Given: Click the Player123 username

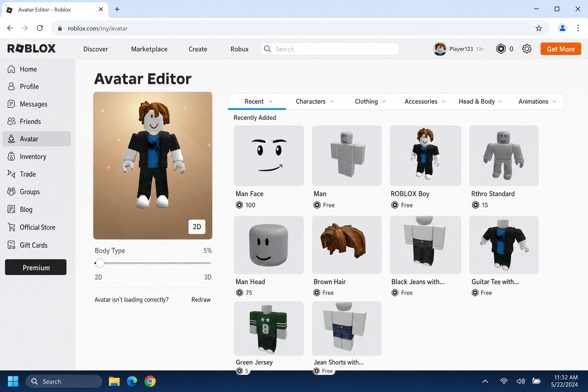Looking at the screenshot, I should tap(461, 49).
